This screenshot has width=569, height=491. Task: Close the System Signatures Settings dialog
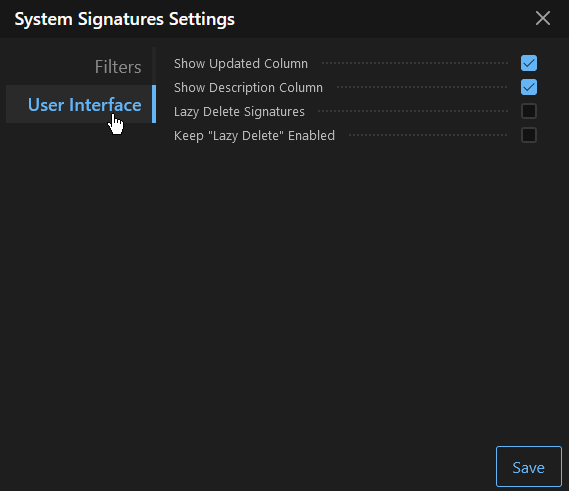tap(543, 18)
